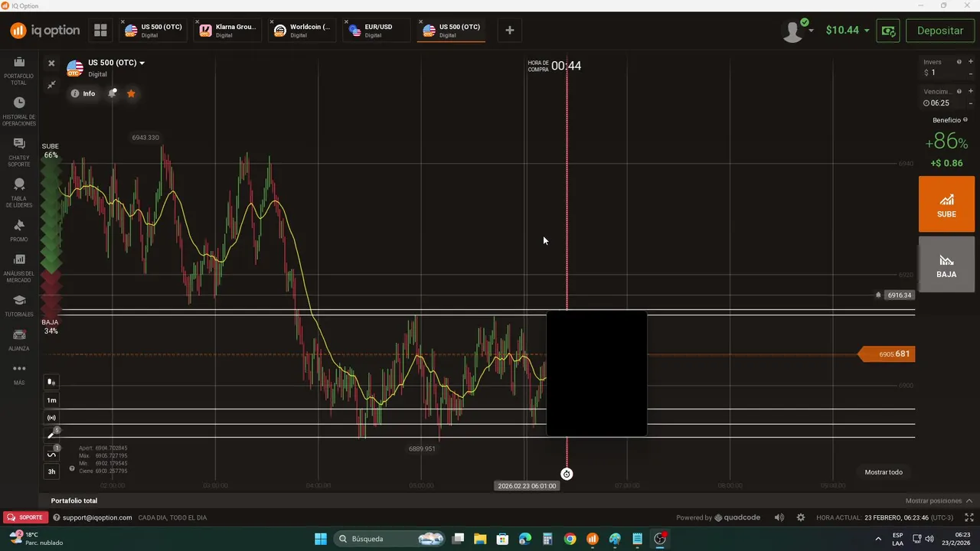This screenshot has width=980, height=551.
Task: Open the Alianza section
Action: tap(19, 340)
